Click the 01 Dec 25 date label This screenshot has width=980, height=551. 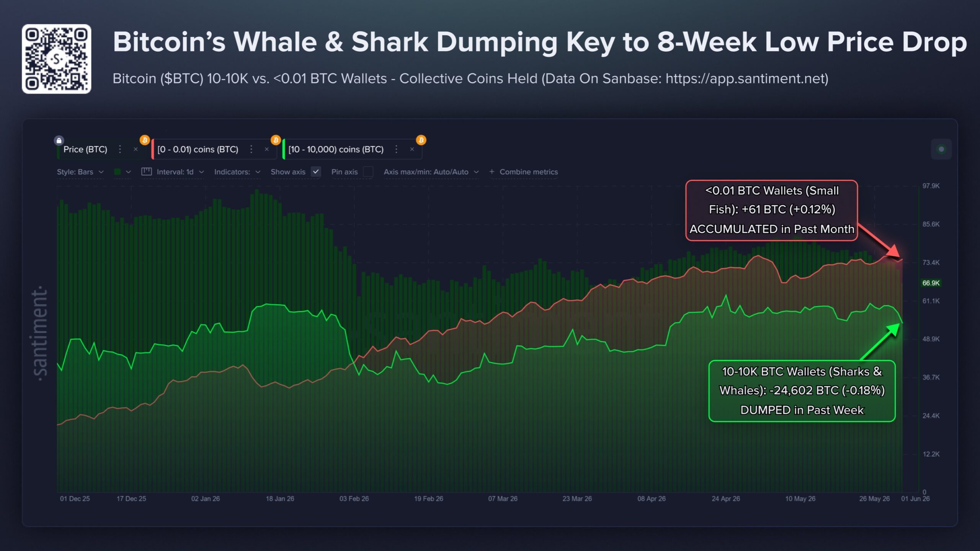75,499
